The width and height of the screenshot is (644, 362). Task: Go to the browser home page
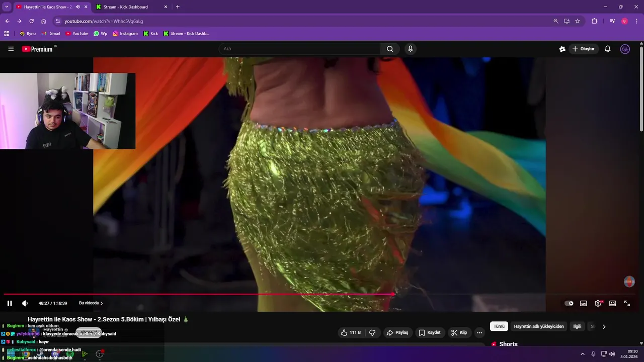pyautogui.click(x=44, y=21)
